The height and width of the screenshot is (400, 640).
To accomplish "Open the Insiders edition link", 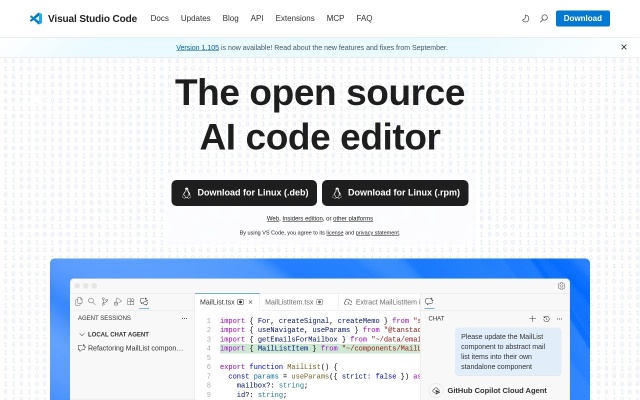I will 302,218.
